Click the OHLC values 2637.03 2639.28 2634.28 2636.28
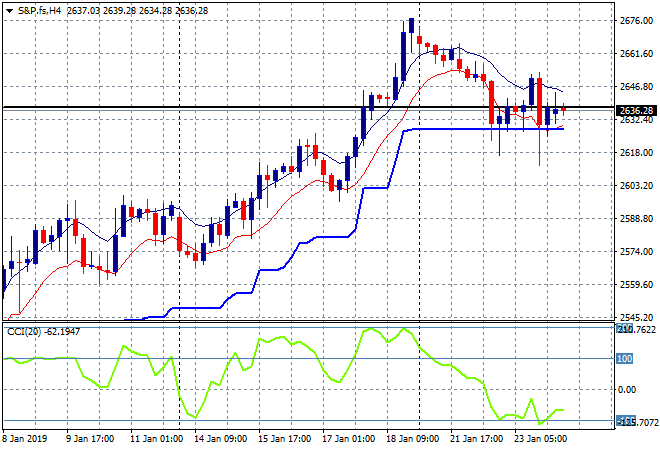Image resolution: width=660 pixels, height=450 pixels. pyautogui.click(x=137, y=11)
